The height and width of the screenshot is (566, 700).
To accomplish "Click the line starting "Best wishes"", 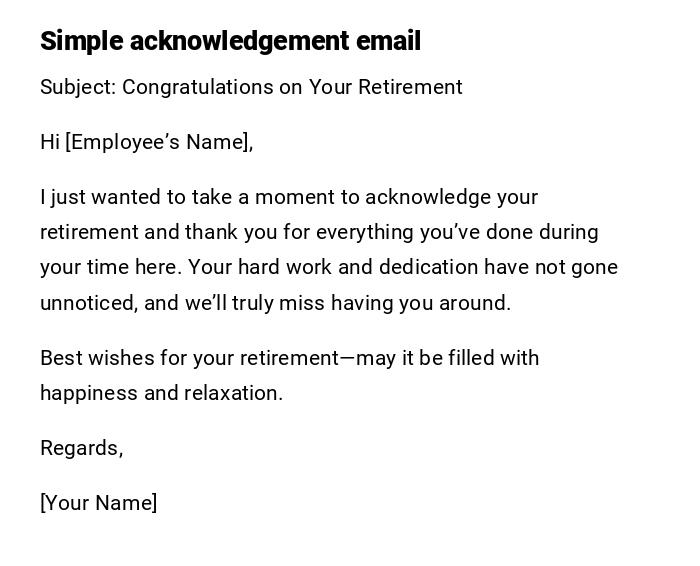I will (x=289, y=358).
